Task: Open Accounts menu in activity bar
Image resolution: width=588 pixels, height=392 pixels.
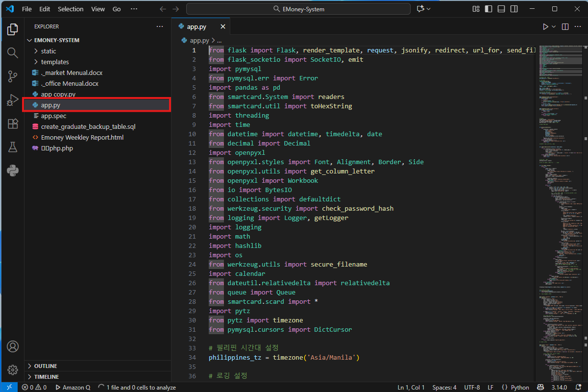Action: click(x=13, y=346)
